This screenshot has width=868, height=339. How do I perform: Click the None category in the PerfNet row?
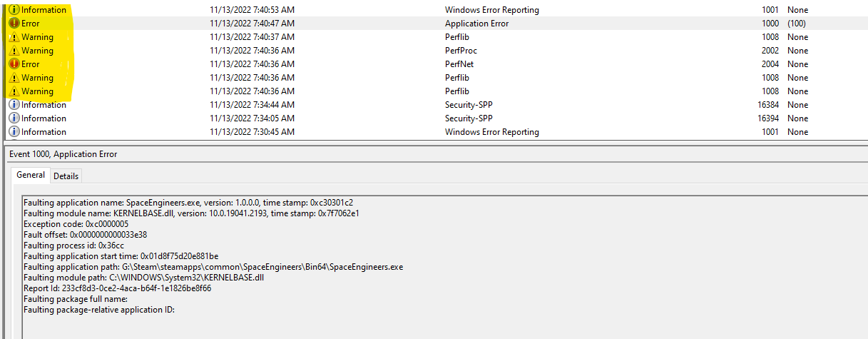tap(797, 64)
